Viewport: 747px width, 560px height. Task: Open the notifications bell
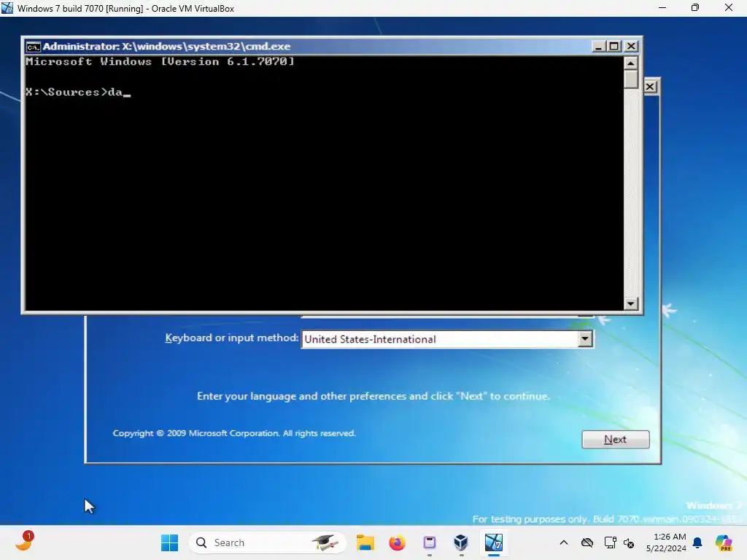[x=697, y=542]
